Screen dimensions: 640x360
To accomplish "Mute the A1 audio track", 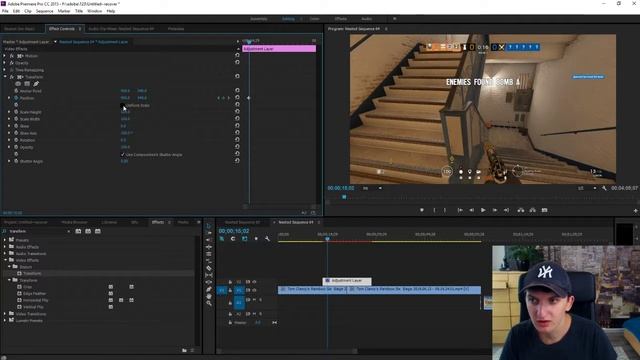I will pyautogui.click(x=254, y=300).
